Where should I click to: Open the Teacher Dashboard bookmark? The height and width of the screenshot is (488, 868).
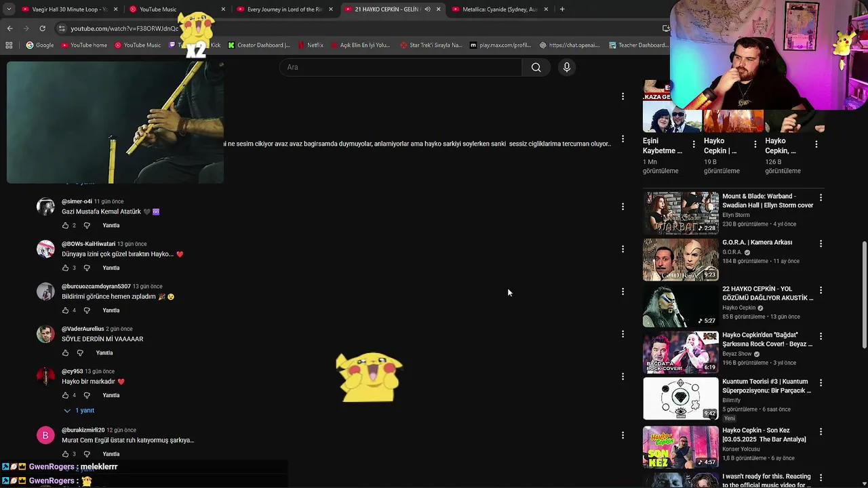pyautogui.click(x=638, y=45)
